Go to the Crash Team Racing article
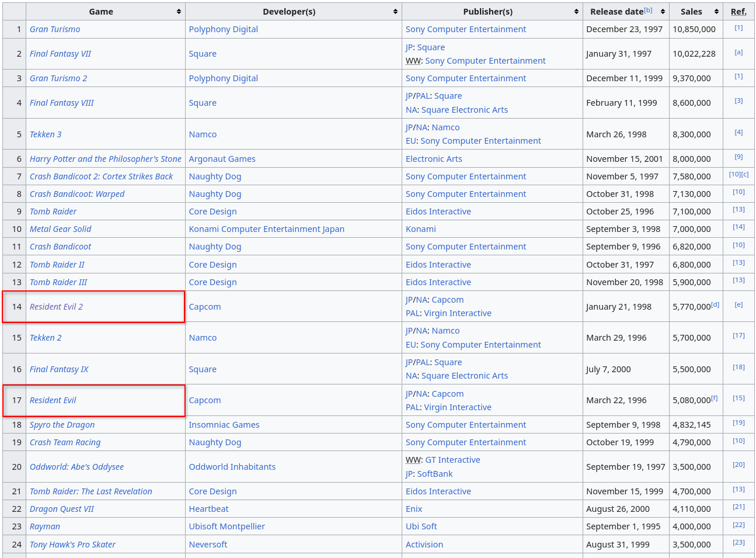 (x=65, y=442)
